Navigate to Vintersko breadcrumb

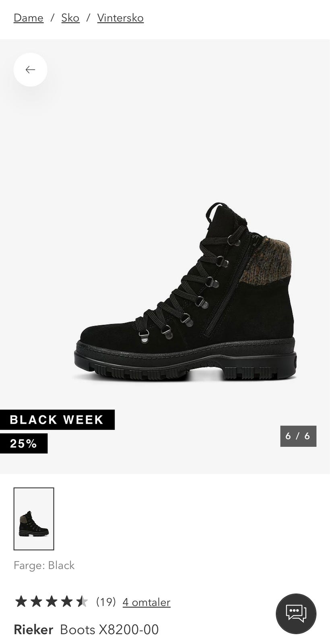120,18
